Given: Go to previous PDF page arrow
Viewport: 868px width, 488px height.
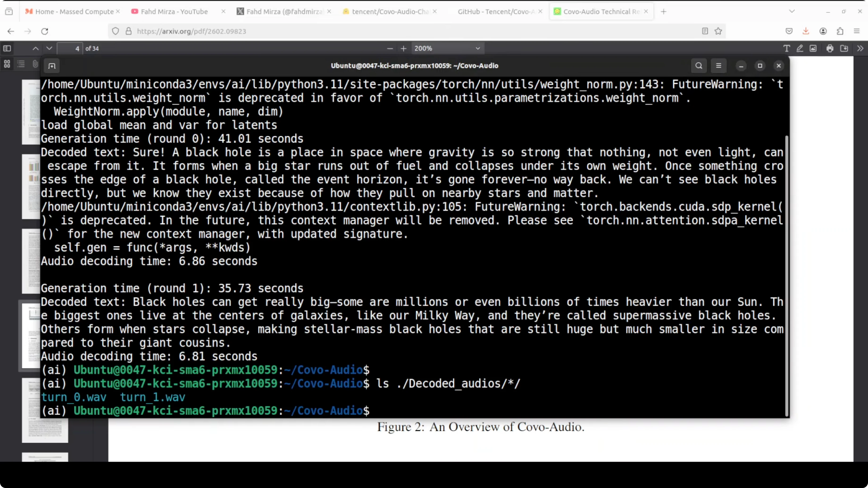Looking at the screenshot, I should [35, 49].
